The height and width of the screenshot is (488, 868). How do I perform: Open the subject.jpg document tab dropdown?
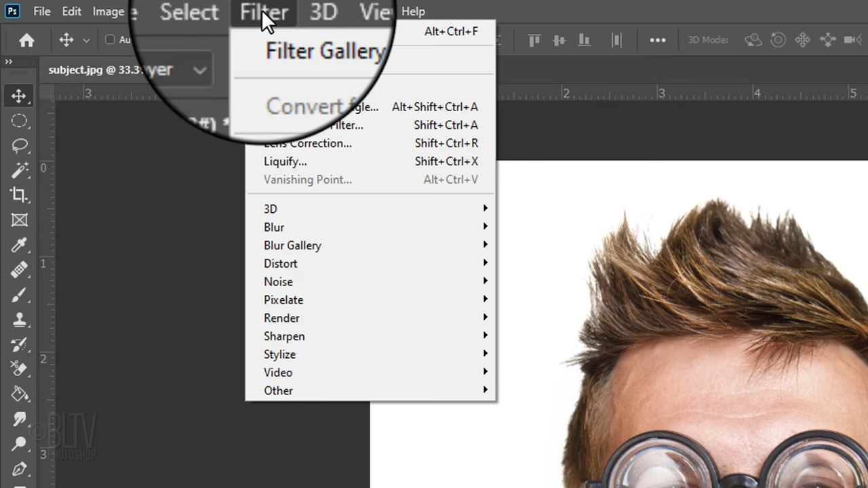pyautogui.click(x=199, y=70)
